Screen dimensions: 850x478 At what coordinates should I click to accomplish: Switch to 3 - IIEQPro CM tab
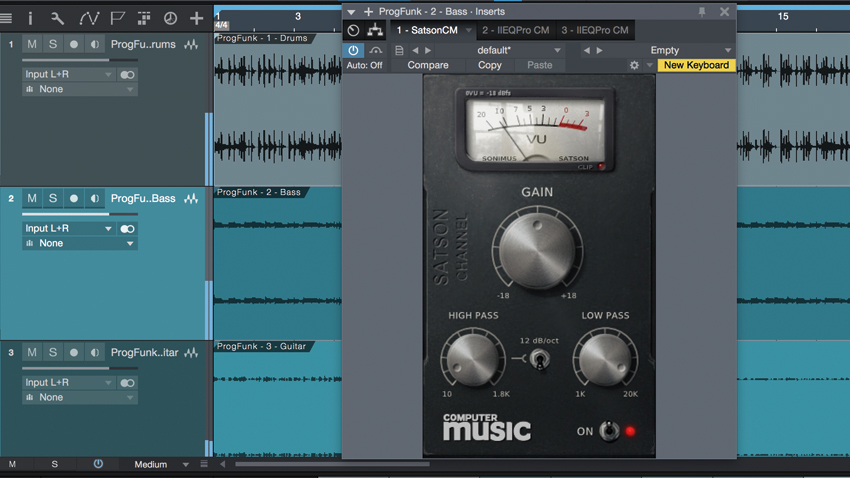(x=595, y=30)
